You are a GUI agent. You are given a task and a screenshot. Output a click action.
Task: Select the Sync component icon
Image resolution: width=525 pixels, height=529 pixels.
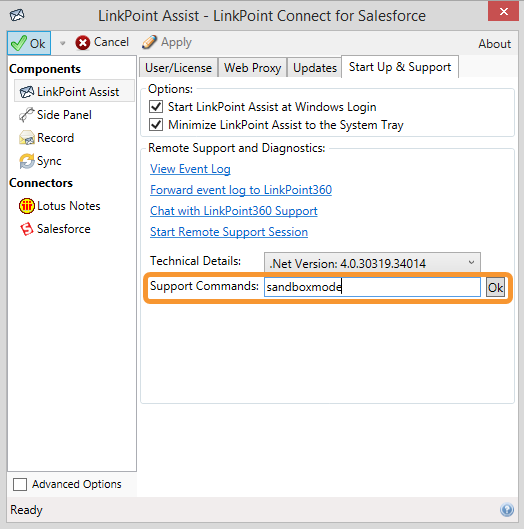[x=27, y=161]
